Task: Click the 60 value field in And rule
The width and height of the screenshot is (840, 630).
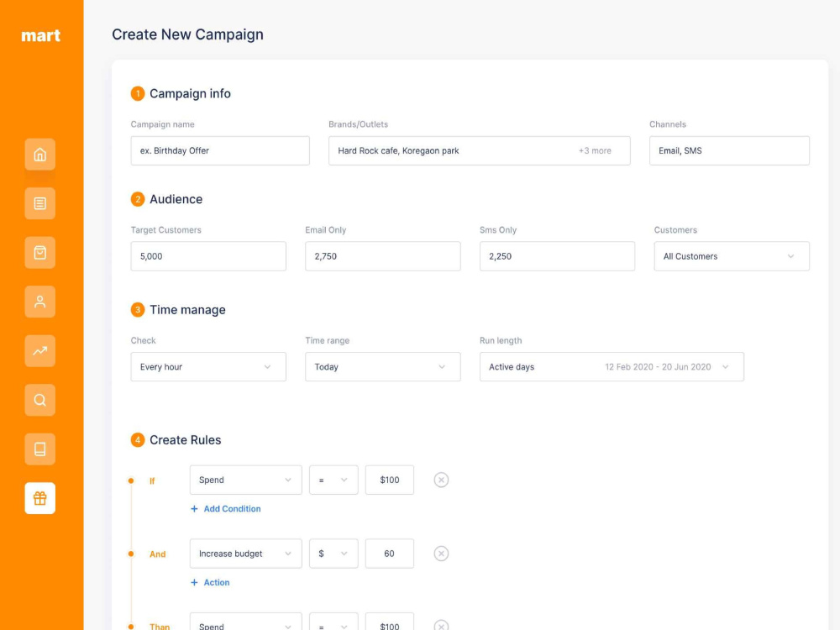Action: point(390,554)
